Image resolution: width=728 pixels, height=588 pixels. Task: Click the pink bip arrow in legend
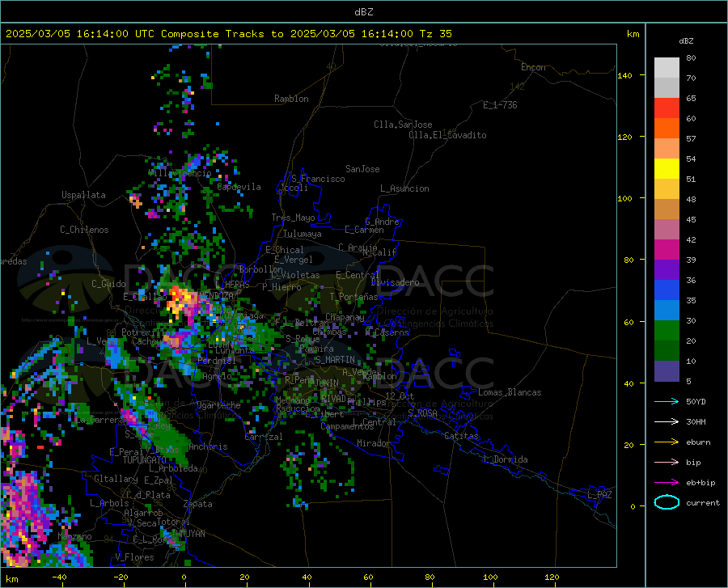(667, 462)
